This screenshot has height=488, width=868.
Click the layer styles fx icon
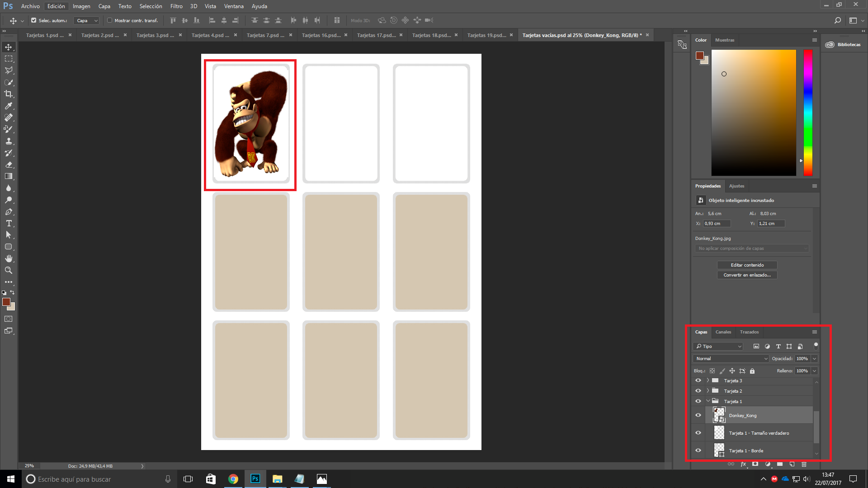(743, 464)
